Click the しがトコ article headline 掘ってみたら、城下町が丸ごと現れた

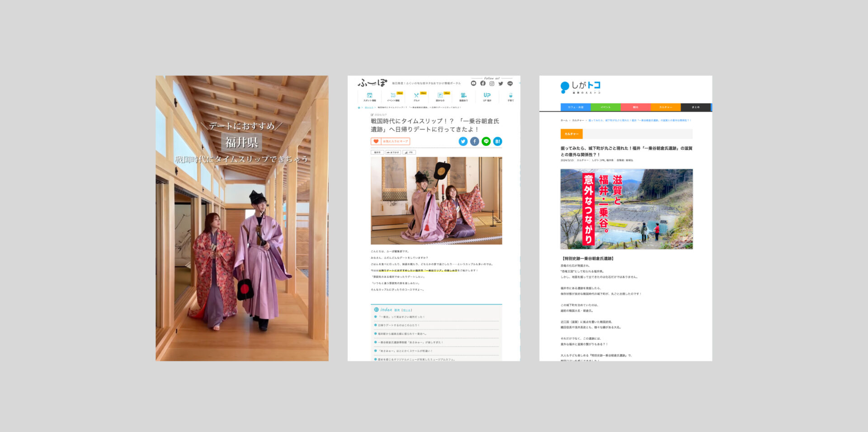click(x=626, y=151)
